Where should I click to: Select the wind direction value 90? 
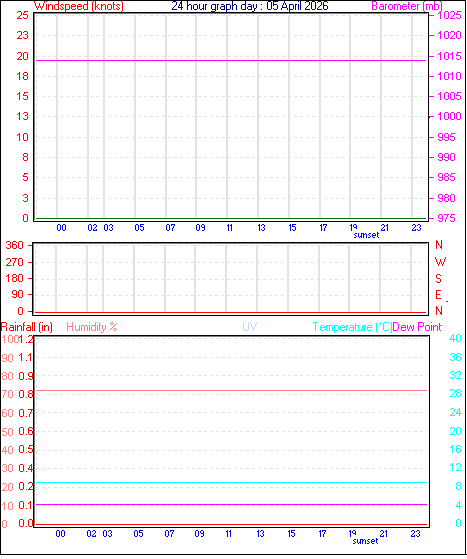[17, 294]
